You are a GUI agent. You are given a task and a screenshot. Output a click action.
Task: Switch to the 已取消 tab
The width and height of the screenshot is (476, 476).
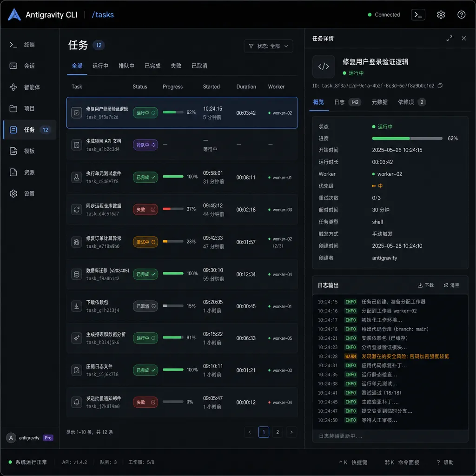[x=199, y=66]
